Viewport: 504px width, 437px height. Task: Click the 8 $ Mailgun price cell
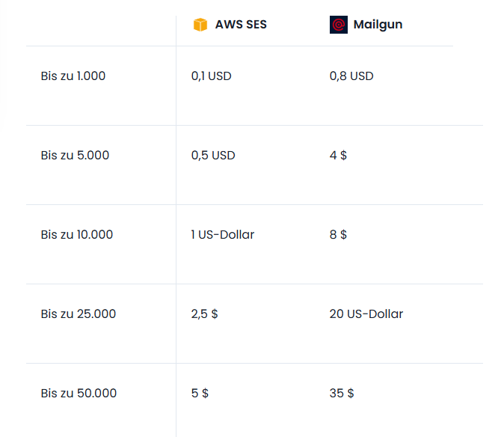tap(338, 235)
